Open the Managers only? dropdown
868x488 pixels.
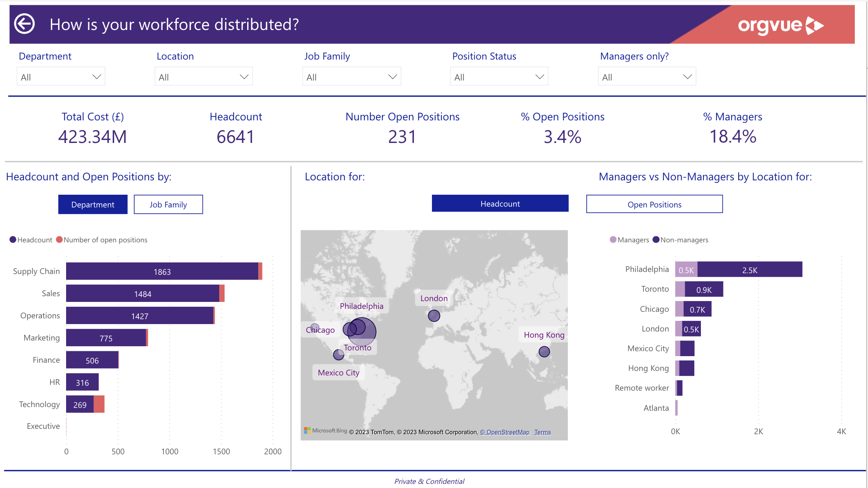(x=646, y=77)
